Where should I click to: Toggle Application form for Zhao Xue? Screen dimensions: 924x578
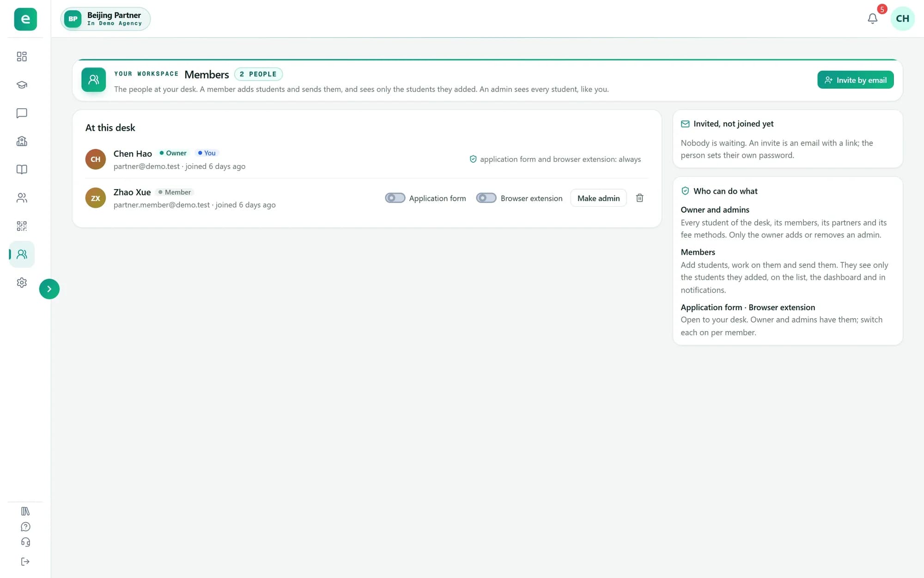click(x=395, y=198)
